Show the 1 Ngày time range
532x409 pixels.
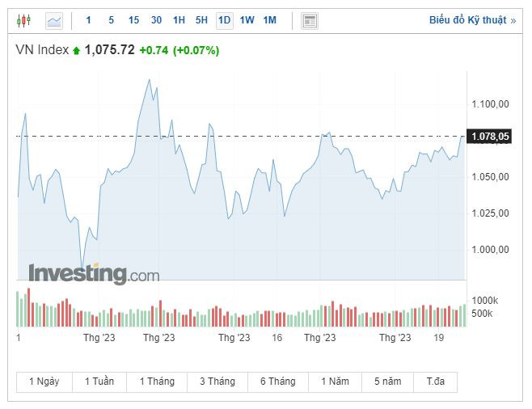pyautogui.click(x=44, y=382)
